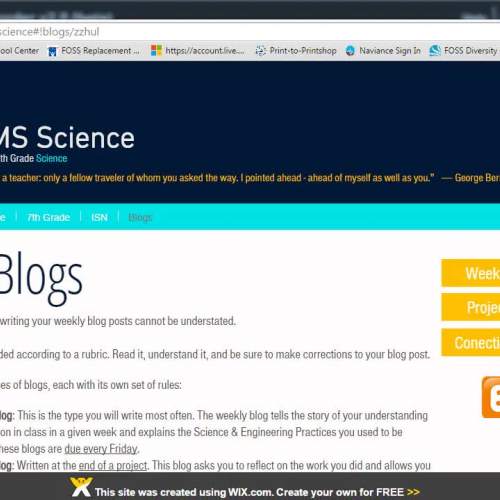The width and height of the screenshot is (500, 500).
Task: Click the 'ool Center' bookmark label
Action: pos(19,51)
